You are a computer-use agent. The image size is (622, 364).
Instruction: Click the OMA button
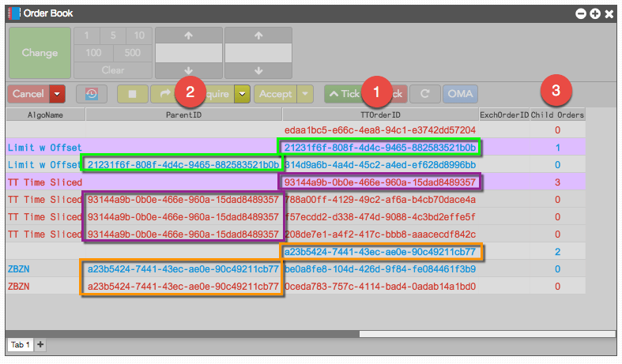point(460,94)
